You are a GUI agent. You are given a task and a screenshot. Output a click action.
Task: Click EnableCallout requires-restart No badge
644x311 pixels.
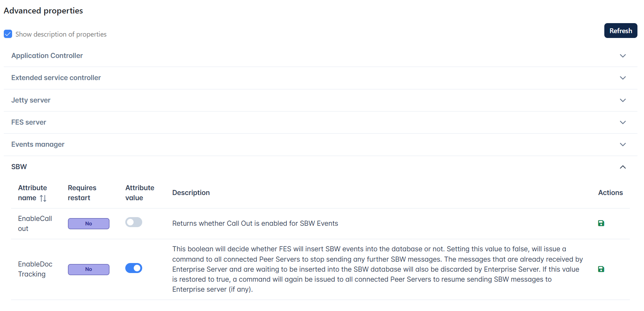click(89, 224)
